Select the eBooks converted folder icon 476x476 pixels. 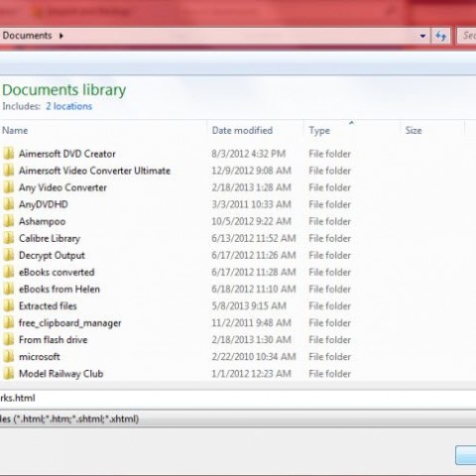click(9, 272)
